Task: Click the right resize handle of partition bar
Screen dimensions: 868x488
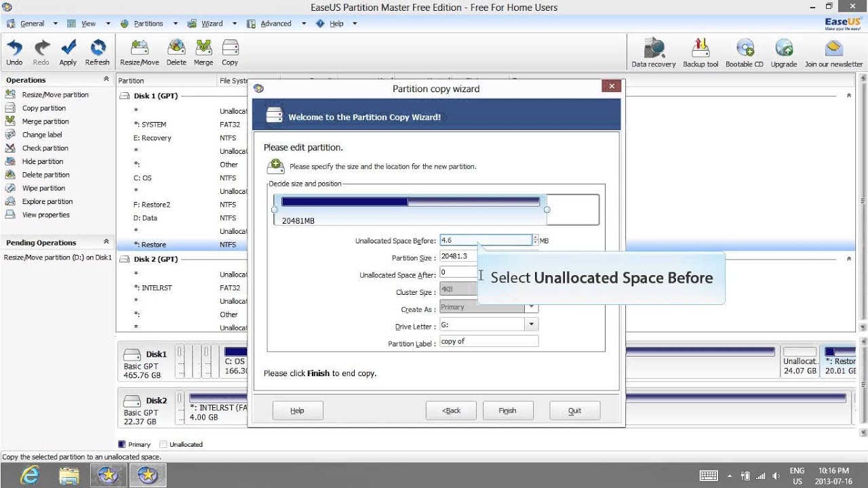Action: (x=547, y=209)
